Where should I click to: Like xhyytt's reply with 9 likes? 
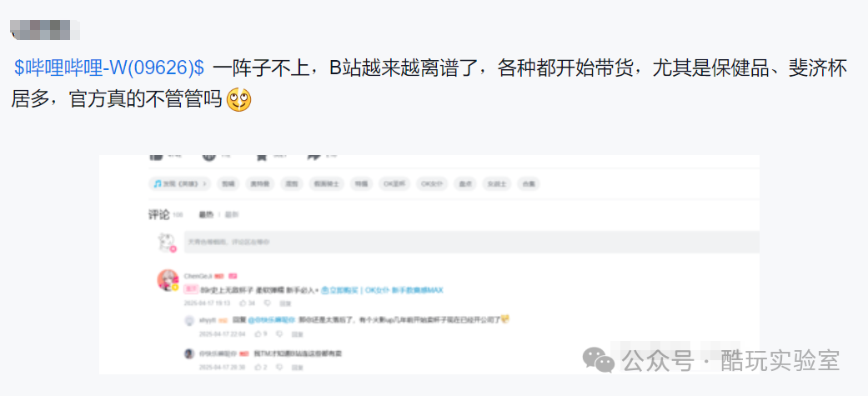click(x=258, y=334)
